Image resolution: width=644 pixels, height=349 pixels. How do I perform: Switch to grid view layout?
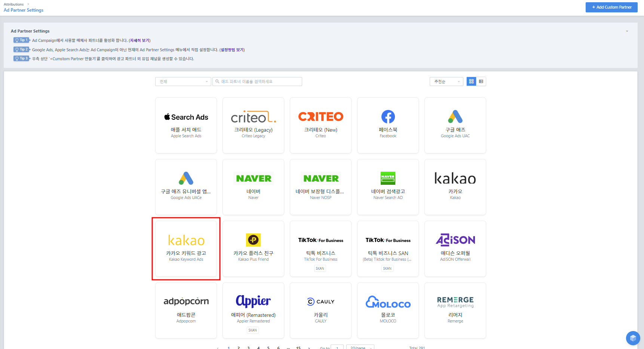pyautogui.click(x=471, y=82)
